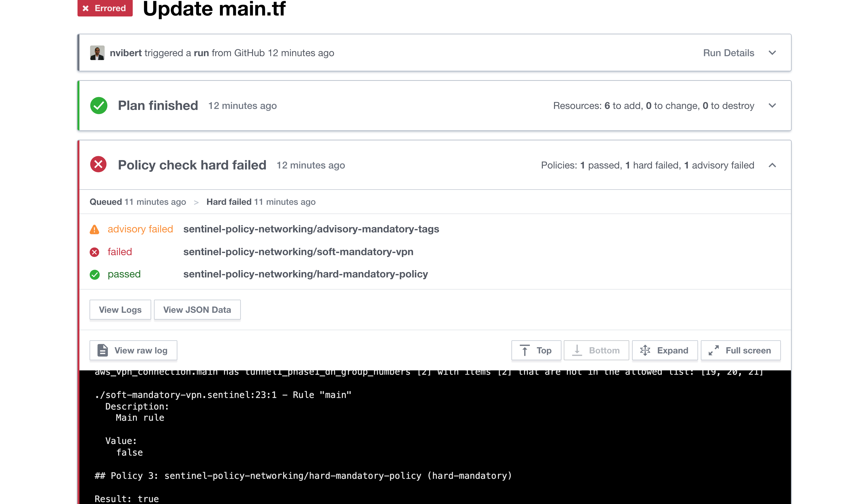
Task: Click the document icon in View raw log
Action: [103, 351]
